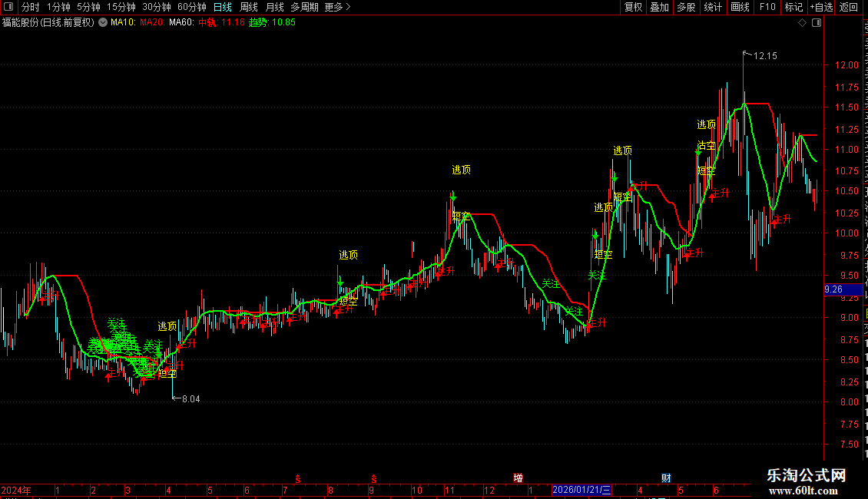The width and height of the screenshot is (868, 499).
Task: Click the 叠加 overlay button
Action: tap(659, 7)
